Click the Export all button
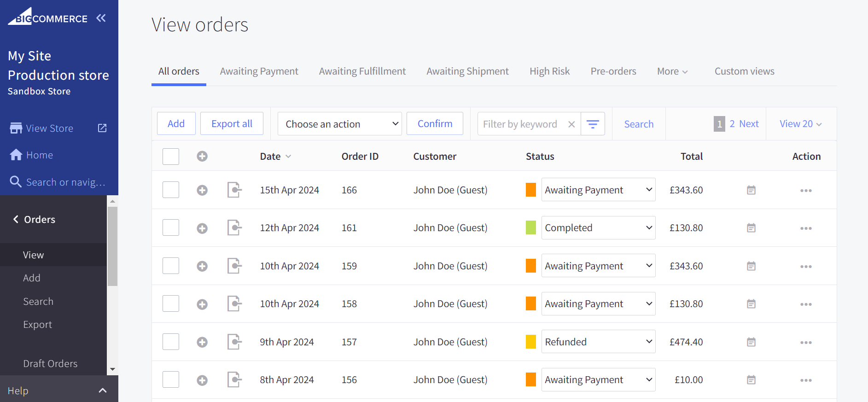 232,124
